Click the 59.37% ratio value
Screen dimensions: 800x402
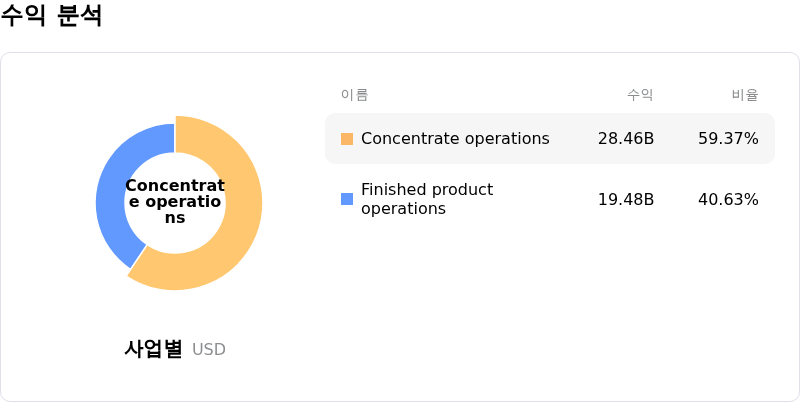pyautogui.click(x=728, y=139)
